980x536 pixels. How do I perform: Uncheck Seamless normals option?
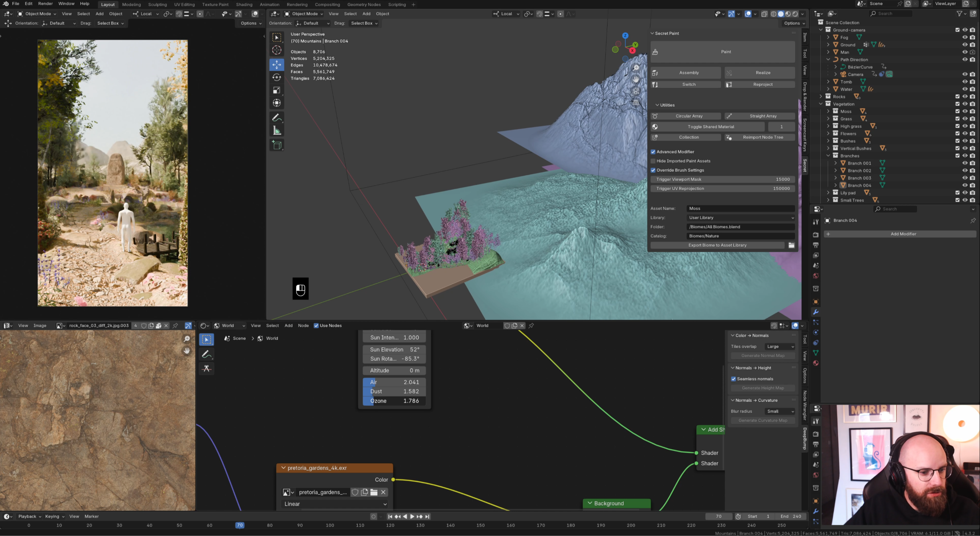[733, 379]
